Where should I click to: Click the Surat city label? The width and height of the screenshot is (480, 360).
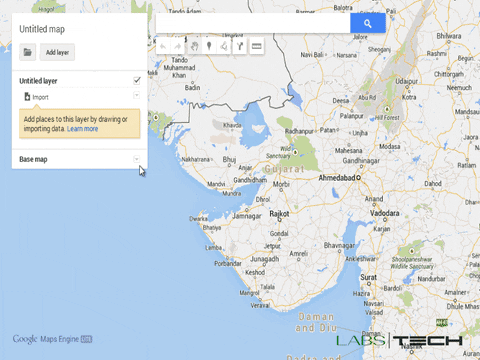click(x=368, y=277)
